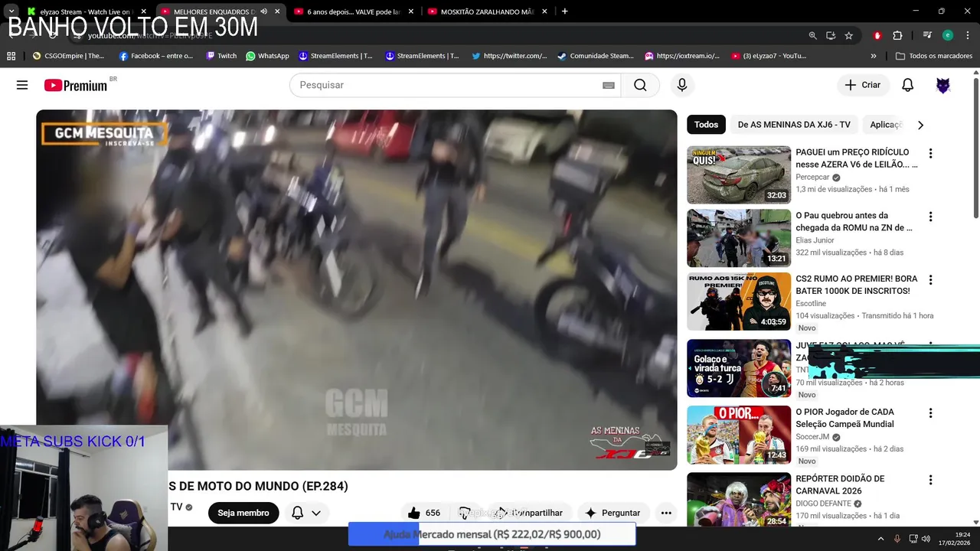Open the REPÓRTER DOIDÃO carnival thumbnail
This screenshot has width=980, height=551.
739,499
